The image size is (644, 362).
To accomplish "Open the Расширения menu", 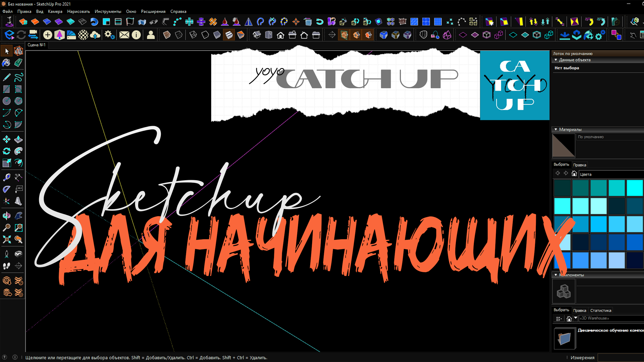I will pos(153,12).
